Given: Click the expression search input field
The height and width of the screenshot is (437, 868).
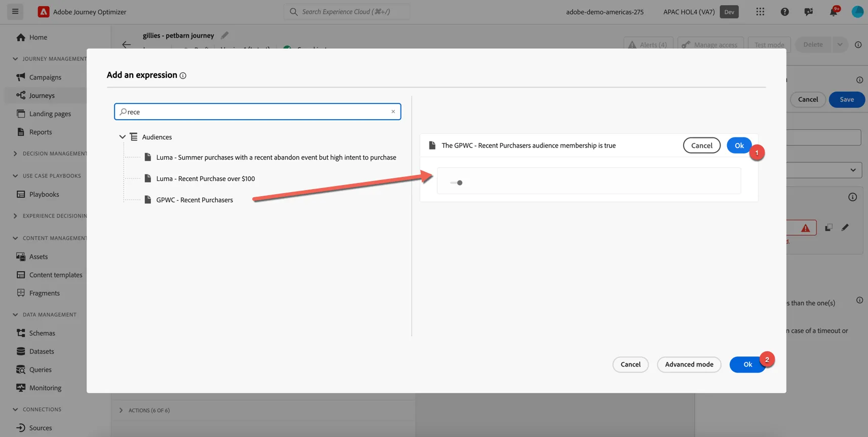Looking at the screenshot, I should tap(257, 112).
